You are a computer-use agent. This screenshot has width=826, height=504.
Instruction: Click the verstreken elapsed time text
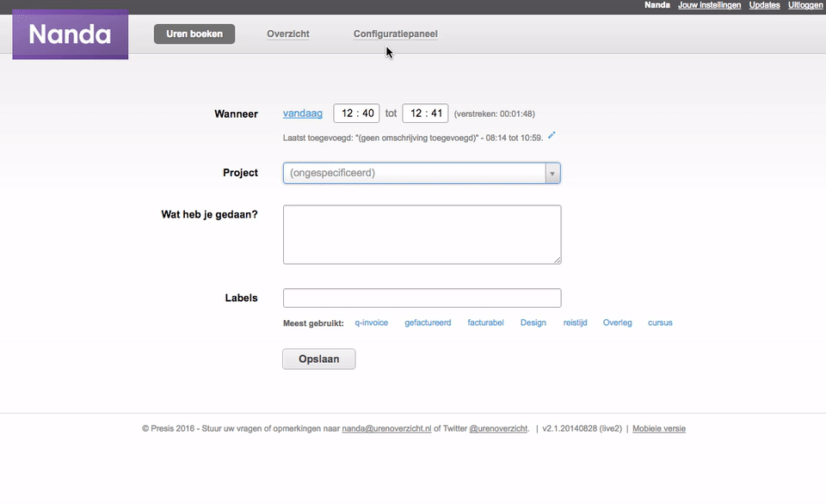point(495,114)
